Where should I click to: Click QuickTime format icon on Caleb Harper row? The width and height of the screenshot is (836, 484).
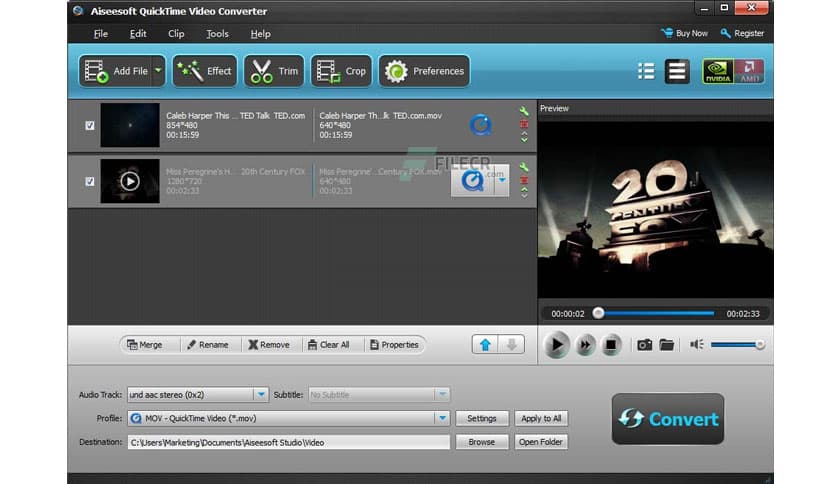pyautogui.click(x=480, y=125)
